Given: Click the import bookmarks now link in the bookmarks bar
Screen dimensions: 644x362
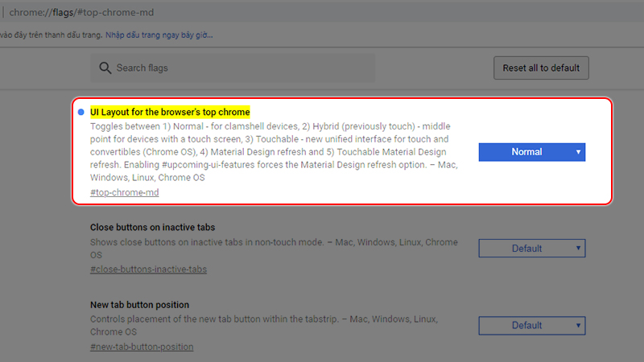Looking at the screenshot, I should coord(159,35).
